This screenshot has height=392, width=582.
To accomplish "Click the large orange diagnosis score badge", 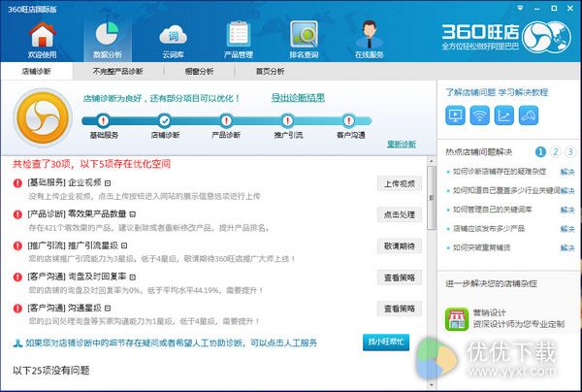I will coord(43,117).
